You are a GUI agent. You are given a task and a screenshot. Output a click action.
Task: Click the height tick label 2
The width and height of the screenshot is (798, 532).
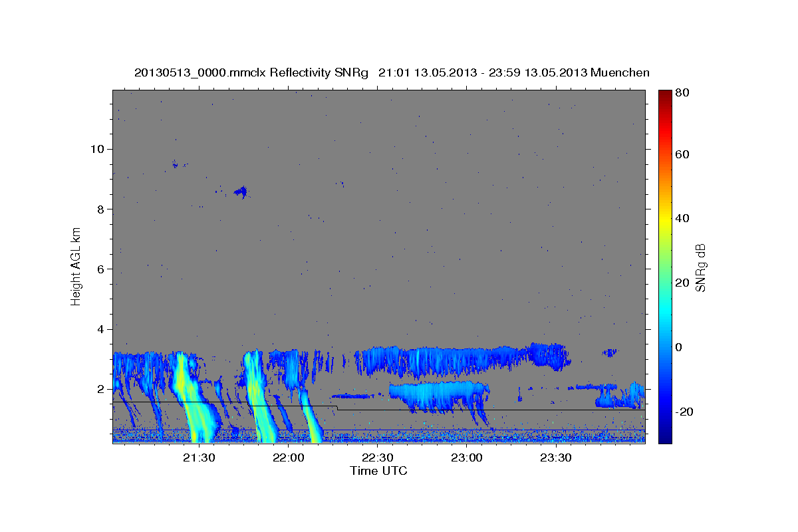click(100, 389)
